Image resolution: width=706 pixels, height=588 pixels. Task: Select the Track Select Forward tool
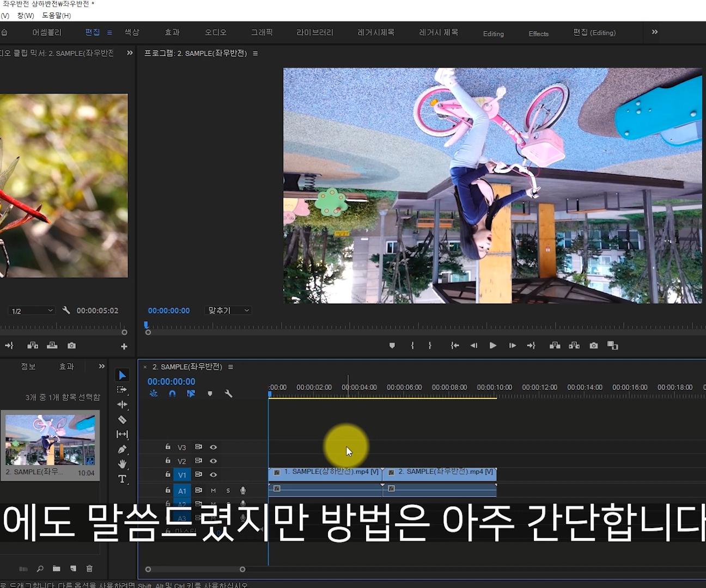tap(122, 389)
